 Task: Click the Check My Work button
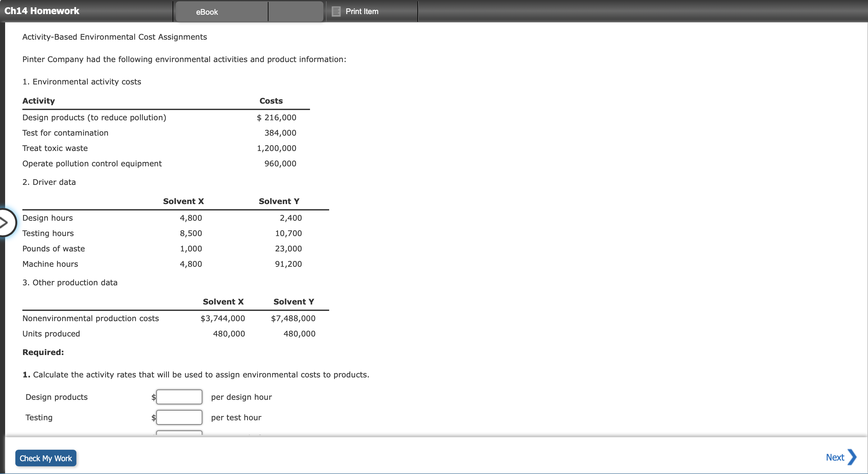pos(45,458)
